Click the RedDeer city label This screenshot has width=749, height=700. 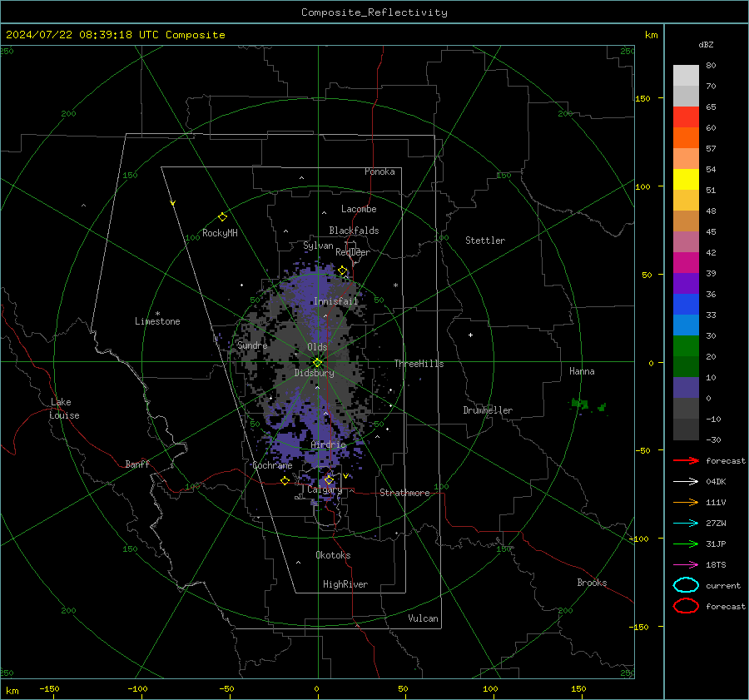tap(353, 252)
